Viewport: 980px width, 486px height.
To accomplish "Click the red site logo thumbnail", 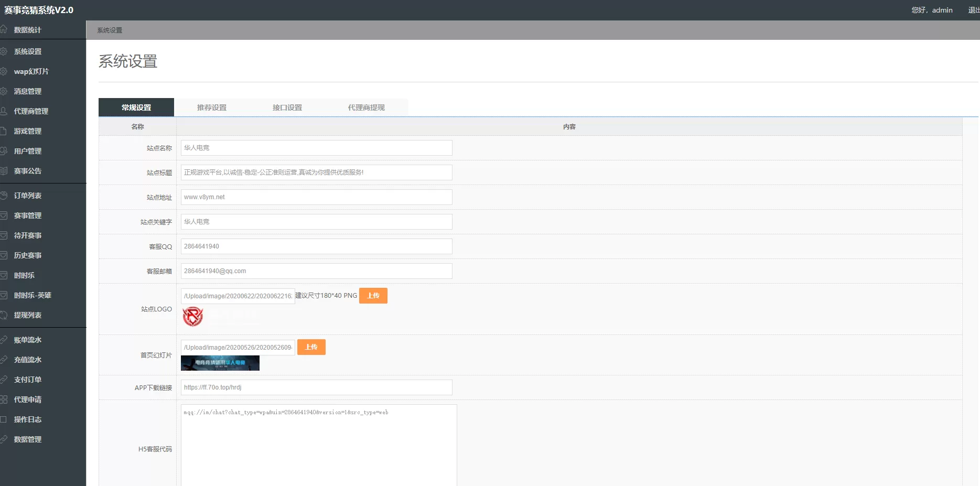I will click(192, 317).
